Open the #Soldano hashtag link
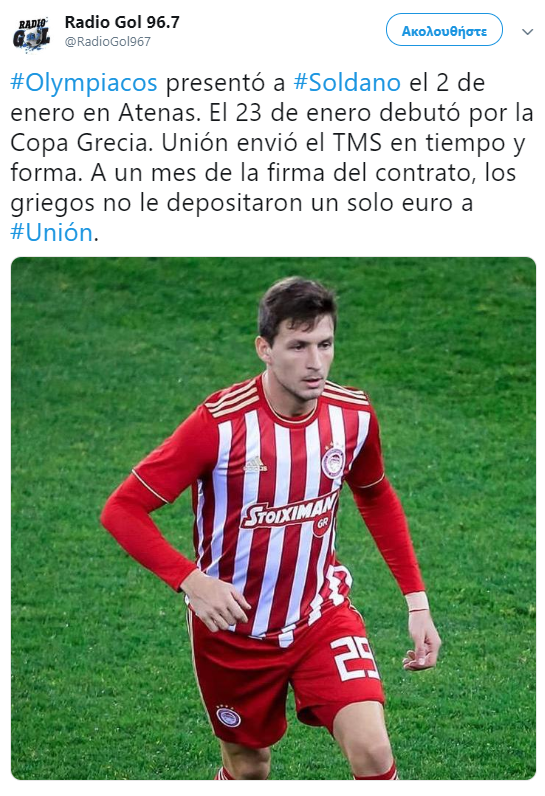545x796 pixels. (348, 83)
